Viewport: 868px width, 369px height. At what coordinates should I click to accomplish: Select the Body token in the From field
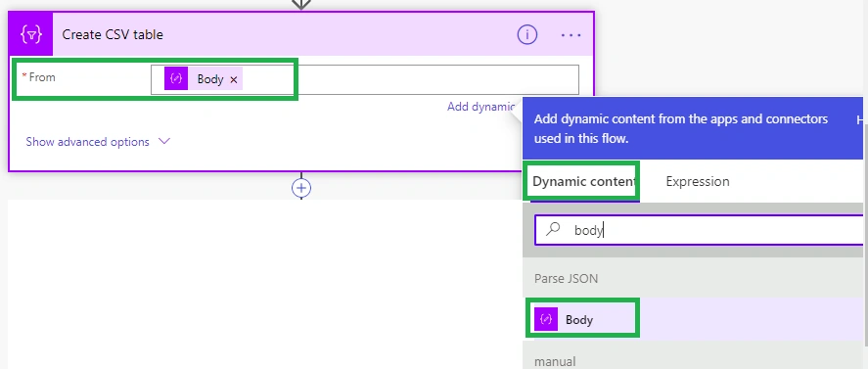(204, 79)
